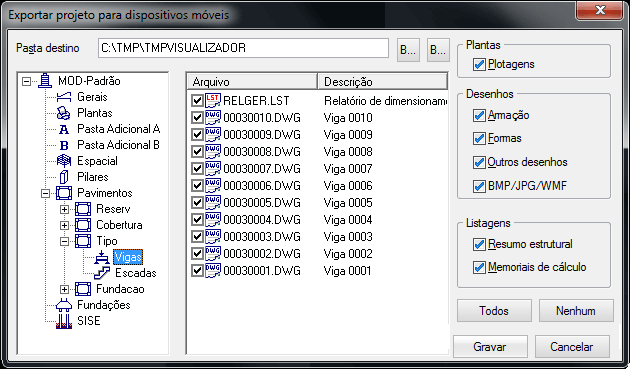Expand the Fundacao node
Image resolution: width=630 pixels, height=369 pixels.
(65, 289)
